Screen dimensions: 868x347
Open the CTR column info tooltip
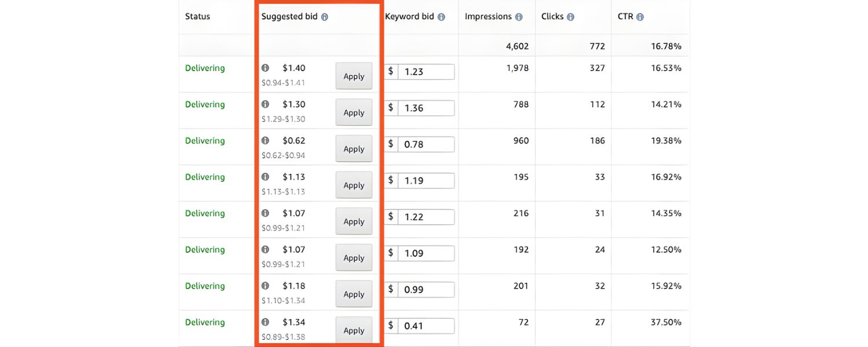tap(639, 17)
